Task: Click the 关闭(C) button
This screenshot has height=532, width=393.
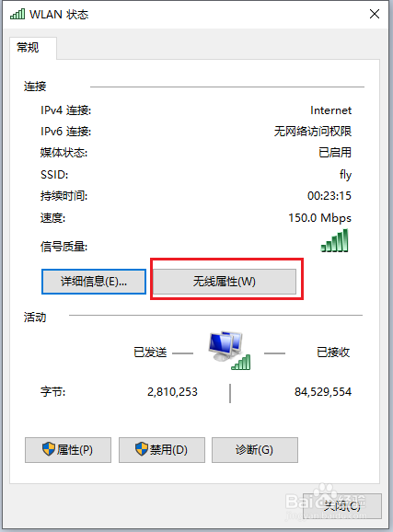Action: point(342,506)
